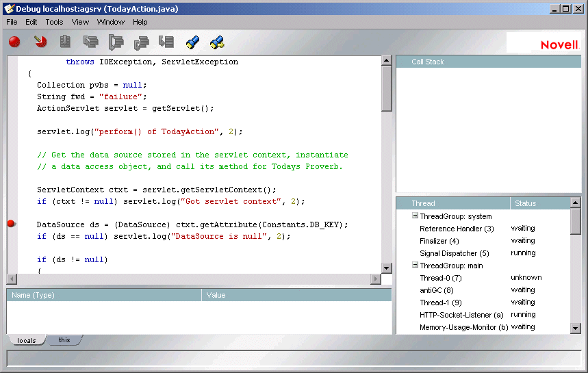Open the Tools menu
The image size is (588, 373).
tap(54, 22)
